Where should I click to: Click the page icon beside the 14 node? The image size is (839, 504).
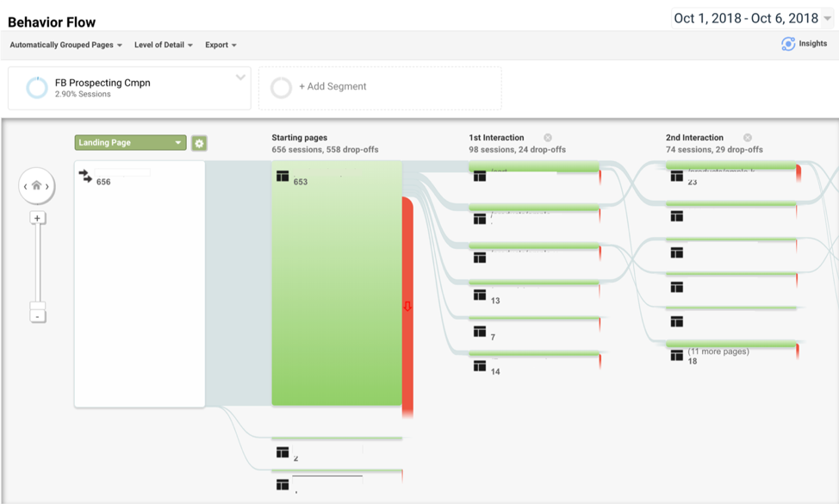tap(479, 364)
